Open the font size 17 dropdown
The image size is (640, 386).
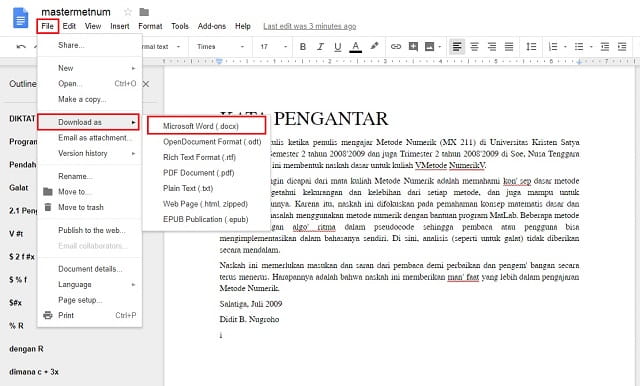(273, 47)
